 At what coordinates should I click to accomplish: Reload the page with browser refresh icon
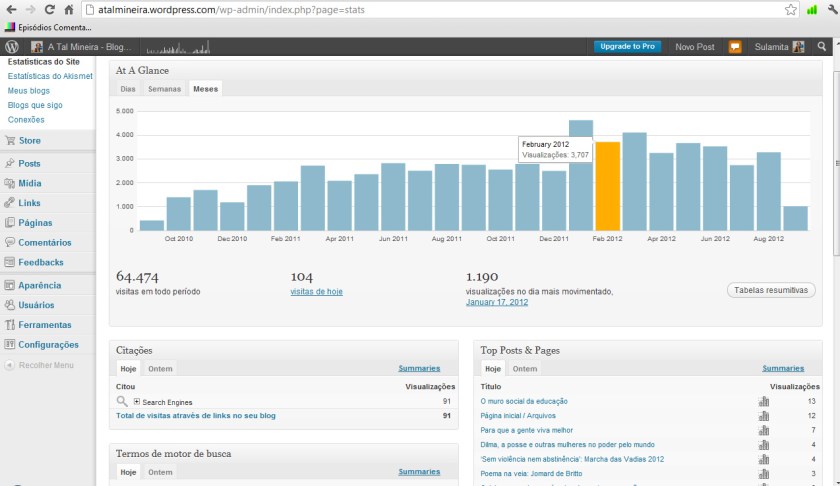click(x=48, y=9)
